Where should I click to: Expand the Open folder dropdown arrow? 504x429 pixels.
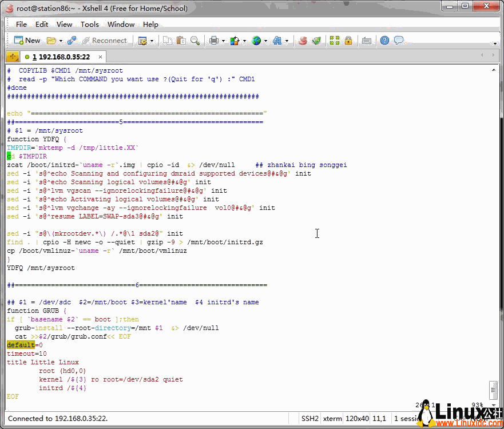coord(60,41)
